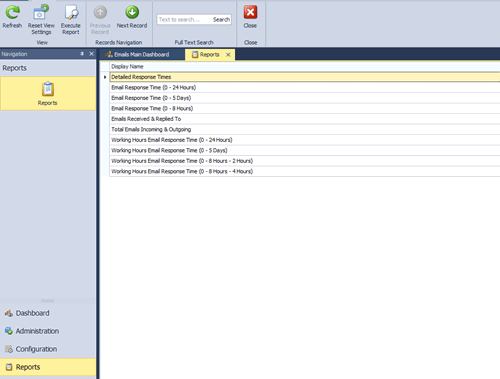Viewport: 500px width, 379px height.
Task: Open Configuration navigation section
Action: coord(48,349)
